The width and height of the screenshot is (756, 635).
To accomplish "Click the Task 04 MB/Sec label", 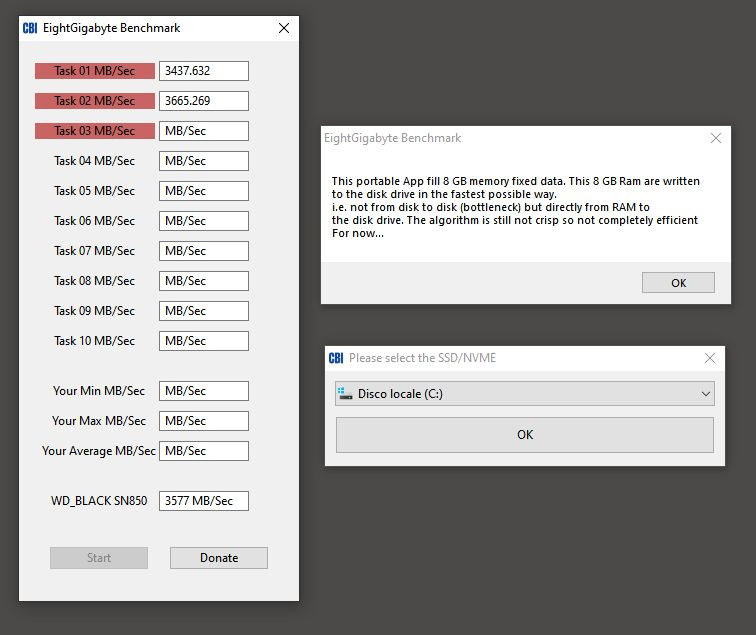I will tap(94, 161).
